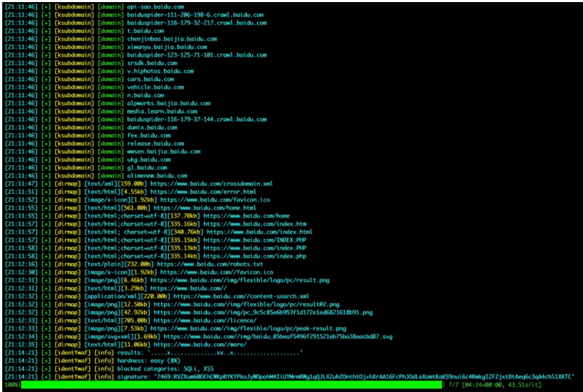Click alpworks.baijia.baidu.com domain
The height and width of the screenshot is (392, 583).
(169, 104)
